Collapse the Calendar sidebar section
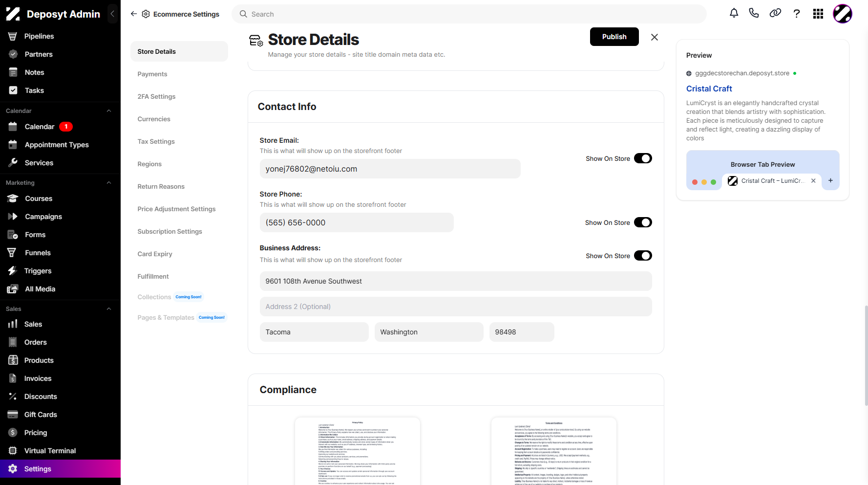868x485 pixels. coord(109,111)
